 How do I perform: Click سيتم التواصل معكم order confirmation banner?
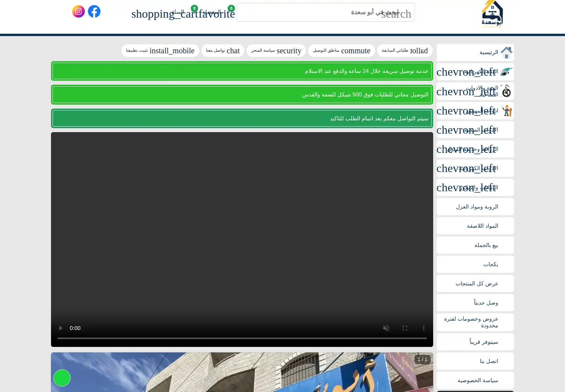click(242, 118)
